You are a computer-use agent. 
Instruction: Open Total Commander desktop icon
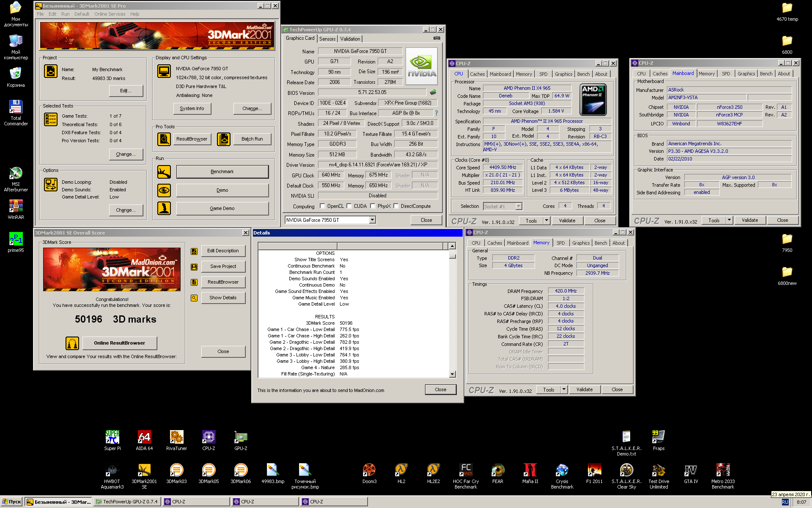[x=16, y=113]
